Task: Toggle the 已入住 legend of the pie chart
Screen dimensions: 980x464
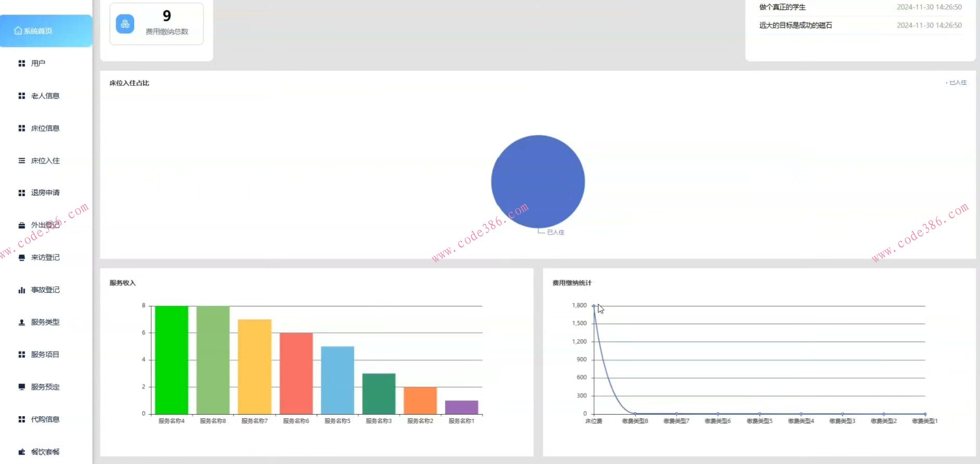Action: [x=957, y=83]
